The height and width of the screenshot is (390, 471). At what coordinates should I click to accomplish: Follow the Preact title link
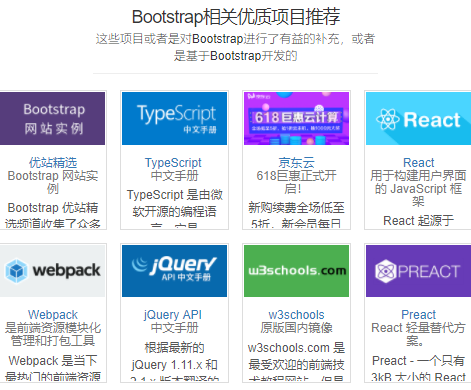[418, 315]
